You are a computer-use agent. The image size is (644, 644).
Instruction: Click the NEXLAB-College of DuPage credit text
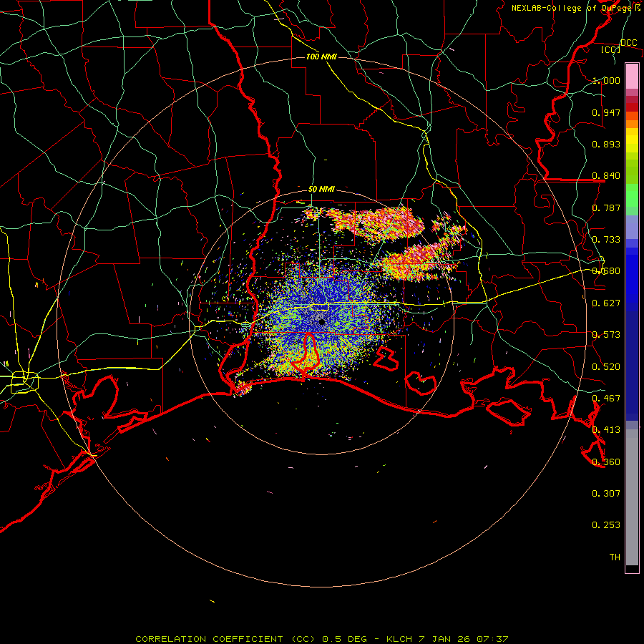[571, 8]
